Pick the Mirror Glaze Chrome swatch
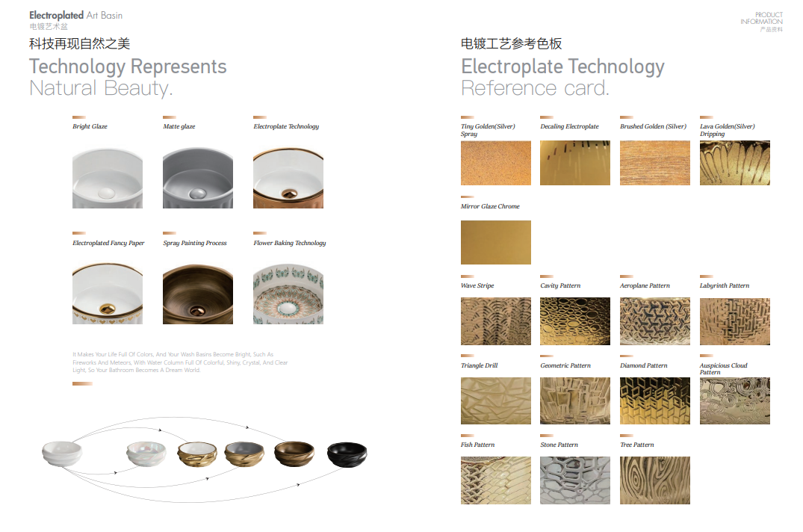 (496, 242)
